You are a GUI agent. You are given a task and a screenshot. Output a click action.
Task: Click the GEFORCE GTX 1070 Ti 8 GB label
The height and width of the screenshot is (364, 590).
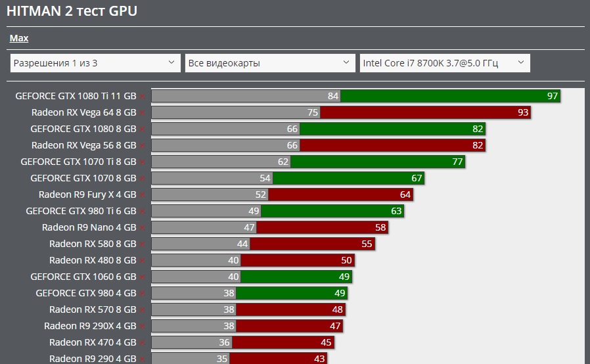coord(78,162)
